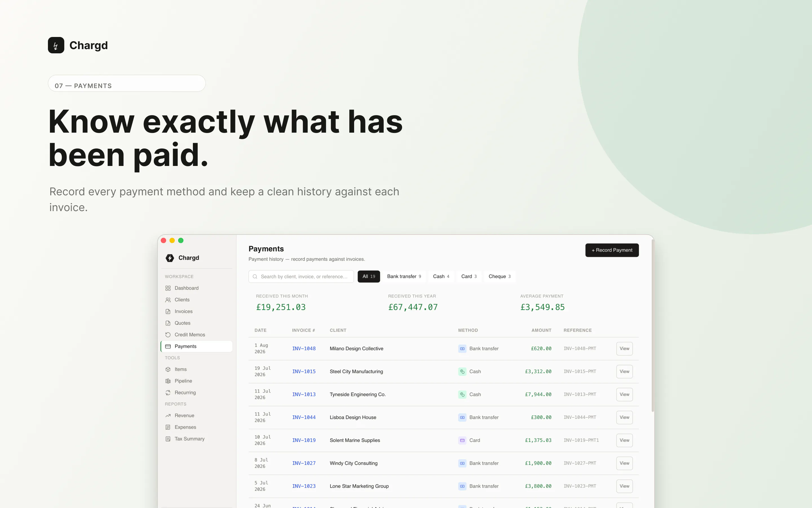This screenshot has width=812, height=508.
Task: Click the magnifier icon in the search box
Action: click(255, 277)
